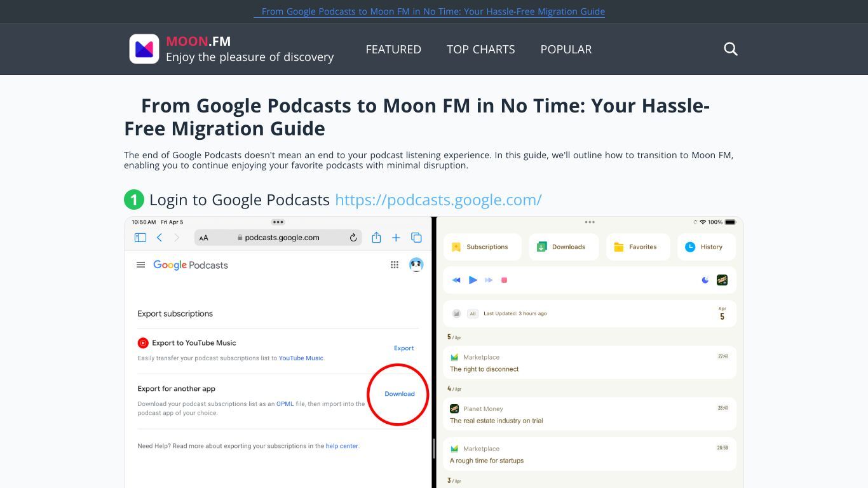Viewport: 868px width, 488px height.
Task: Open the help center link
Action: click(342, 446)
